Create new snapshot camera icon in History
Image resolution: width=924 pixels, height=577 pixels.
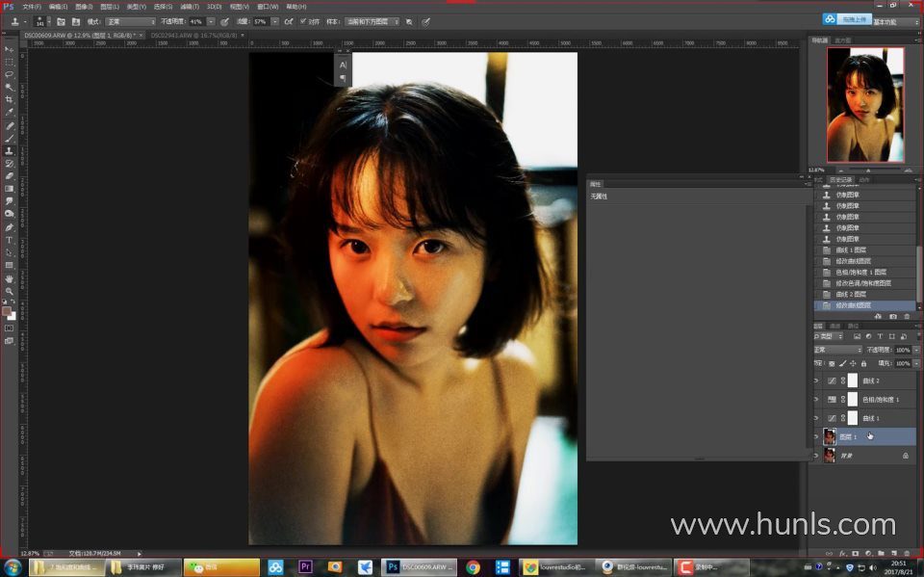[893, 317]
